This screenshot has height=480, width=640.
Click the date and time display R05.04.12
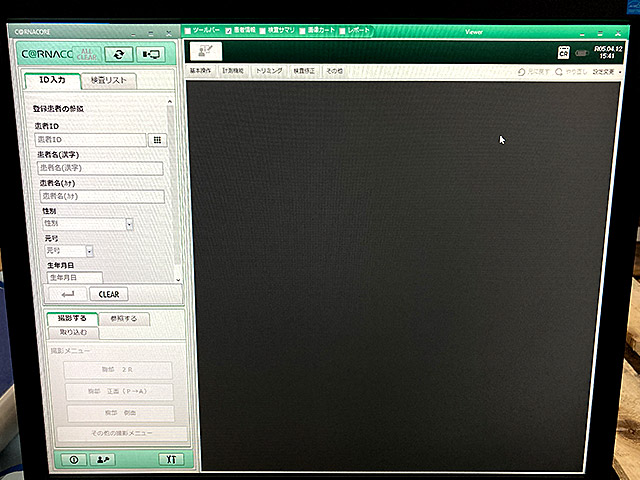[607, 52]
